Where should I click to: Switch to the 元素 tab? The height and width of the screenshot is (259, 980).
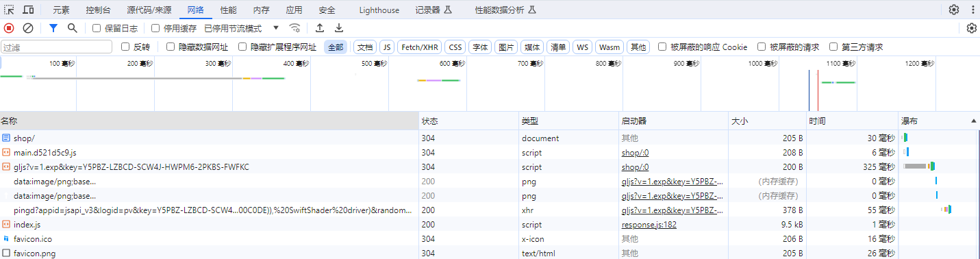pyautogui.click(x=62, y=10)
